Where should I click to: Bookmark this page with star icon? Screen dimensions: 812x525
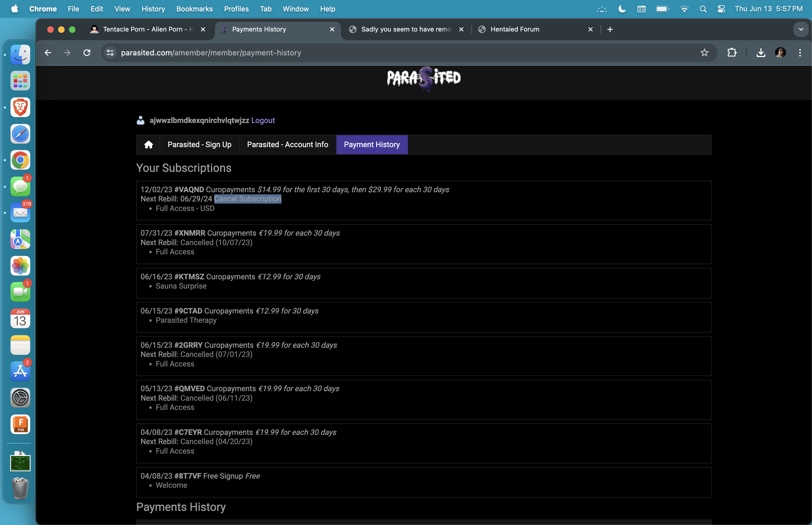(704, 52)
